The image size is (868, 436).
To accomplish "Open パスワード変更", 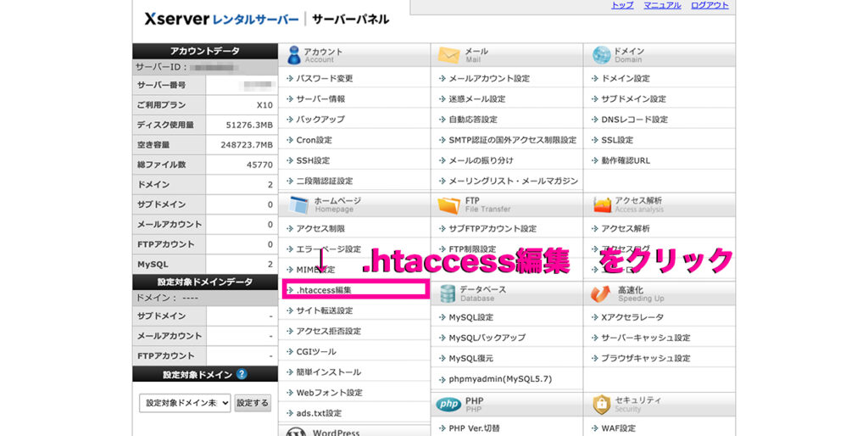I will click(x=324, y=78).
